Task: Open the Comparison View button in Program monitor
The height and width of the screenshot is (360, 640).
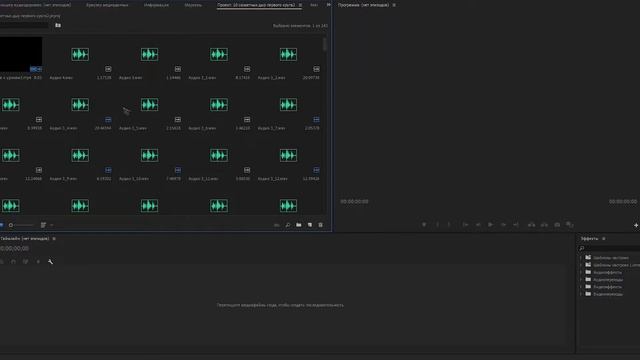Action: (570, 224)
